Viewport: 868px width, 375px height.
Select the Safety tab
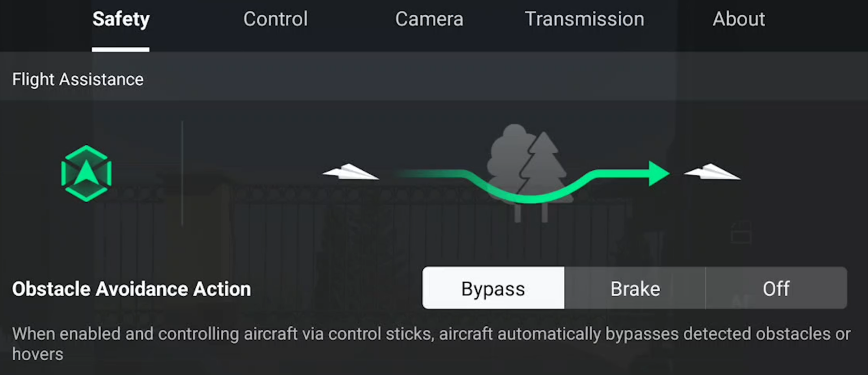120,19
